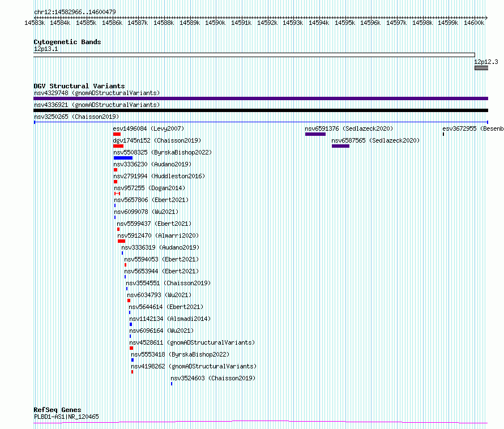Open nsv1142134 (Alsmadi2014) variant label
The width and height of the screenshot is (504, 429).
click(170, 319)
